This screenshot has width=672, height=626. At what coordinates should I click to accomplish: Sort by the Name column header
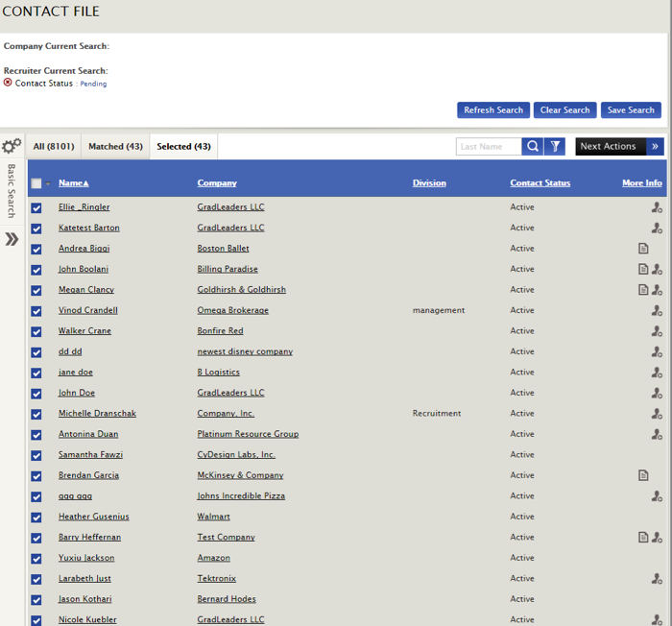(73, 183)
